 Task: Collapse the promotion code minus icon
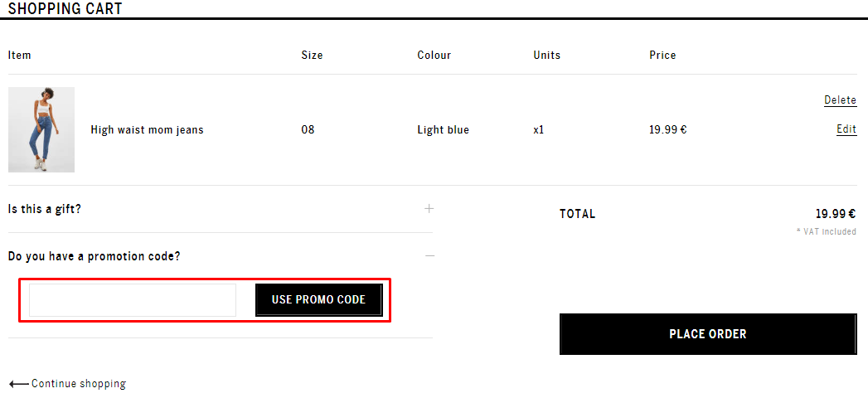(429, 255)
